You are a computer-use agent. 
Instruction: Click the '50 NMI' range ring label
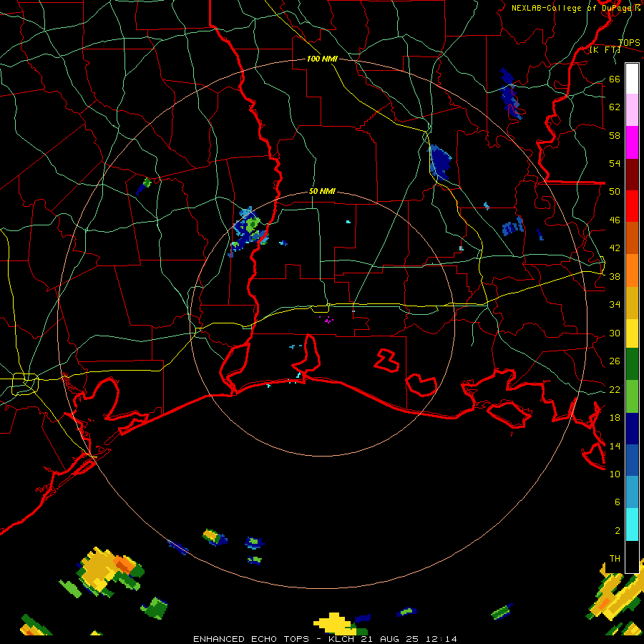(x=322, y=191)
